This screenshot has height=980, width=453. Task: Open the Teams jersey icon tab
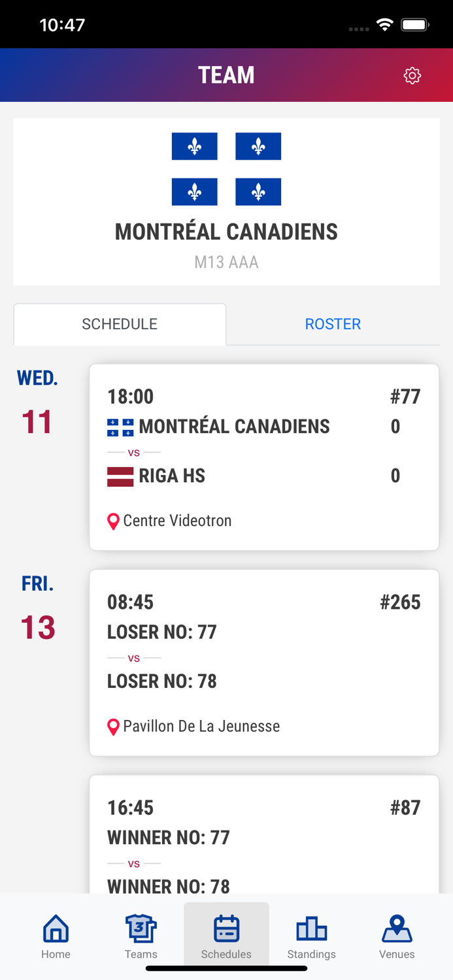point(141,928)
